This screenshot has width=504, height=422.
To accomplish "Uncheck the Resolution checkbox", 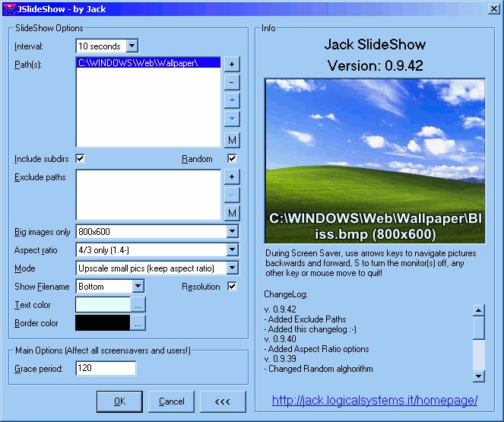I will coord(232,286).
